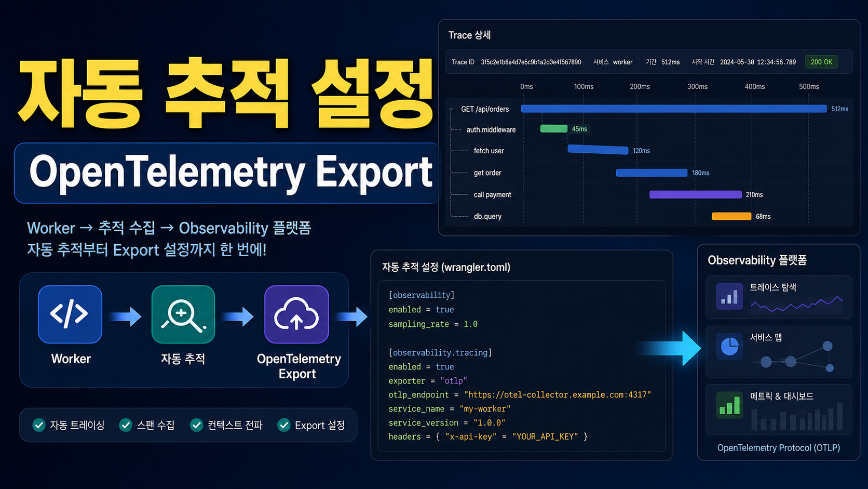Image resolution: width=868 pixels, height=489 pixels.
Task: Select the orange db.query span bar
Action: click(x=731, y=216)
